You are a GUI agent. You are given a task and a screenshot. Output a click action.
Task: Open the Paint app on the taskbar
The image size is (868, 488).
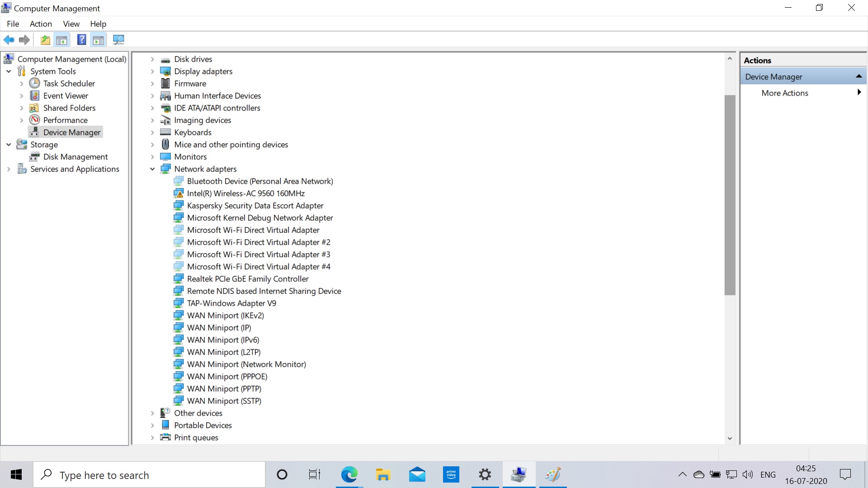point(552,474)
